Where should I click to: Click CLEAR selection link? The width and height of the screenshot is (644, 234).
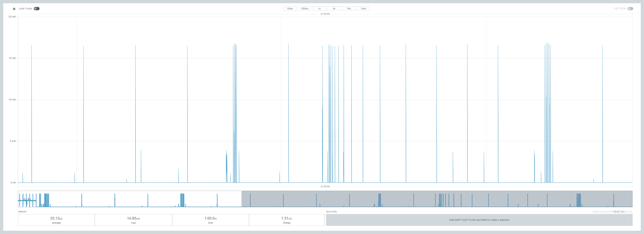click(x=629, y=212)
